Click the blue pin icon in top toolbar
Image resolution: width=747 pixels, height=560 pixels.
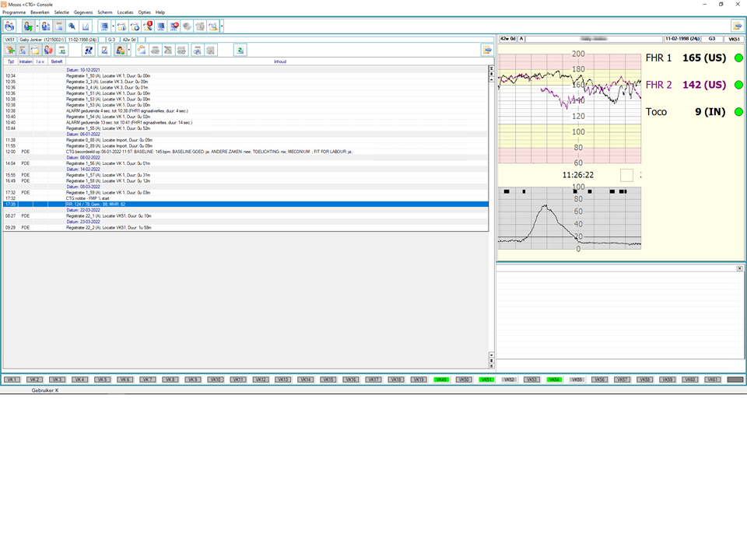coord(72,26)
